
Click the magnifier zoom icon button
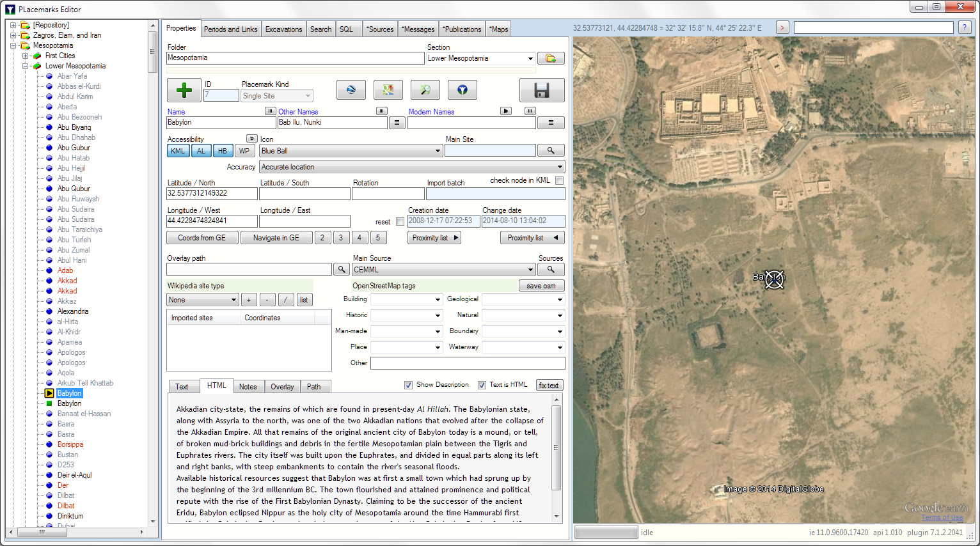tap(425, 90)
